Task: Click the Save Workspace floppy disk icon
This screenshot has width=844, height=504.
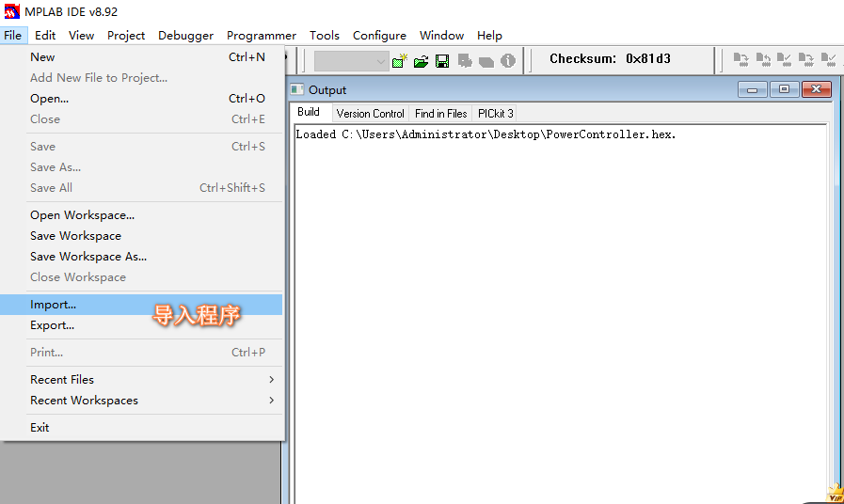Action: (442, 61)
